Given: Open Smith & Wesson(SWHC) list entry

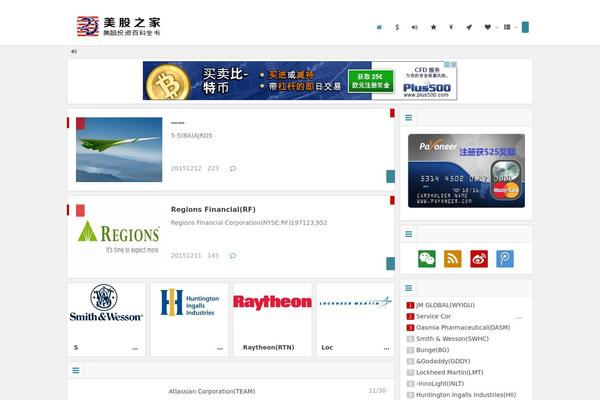Looking at the screenshot, I should tap(452, 338).
